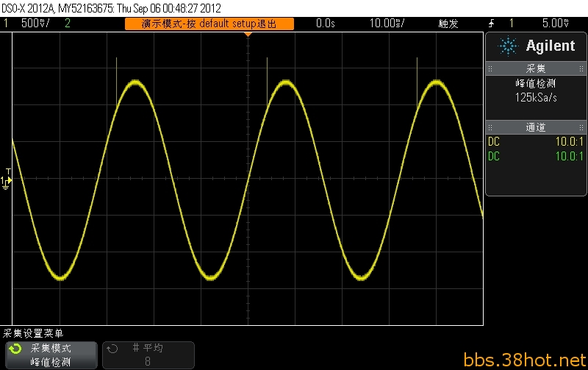Click the 触发 trigger label
Screen dimensions: 588x370
(x=448, y=24)
